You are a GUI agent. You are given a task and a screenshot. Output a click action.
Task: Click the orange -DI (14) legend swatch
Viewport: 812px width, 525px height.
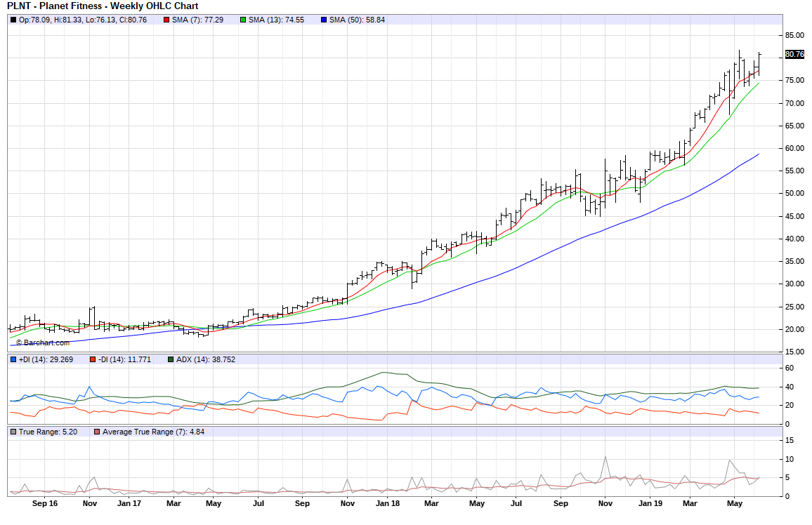pyautogui.click(x=92, y=359)
